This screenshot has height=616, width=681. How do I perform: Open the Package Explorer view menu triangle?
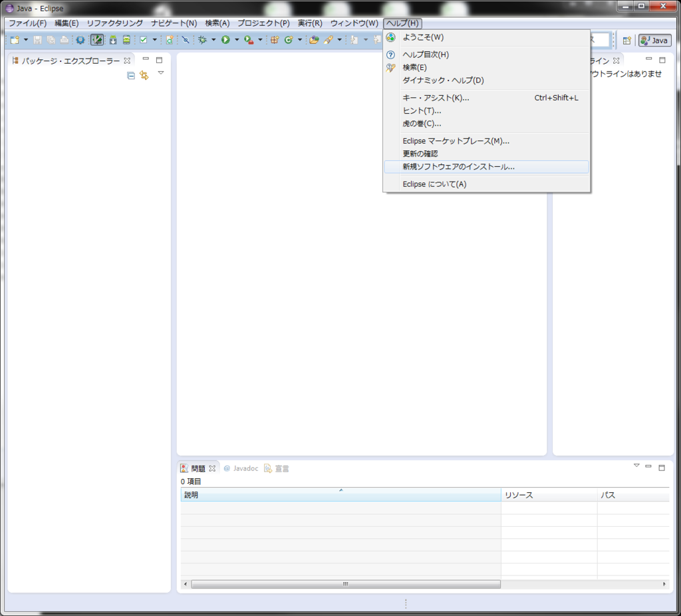[161, 73]
